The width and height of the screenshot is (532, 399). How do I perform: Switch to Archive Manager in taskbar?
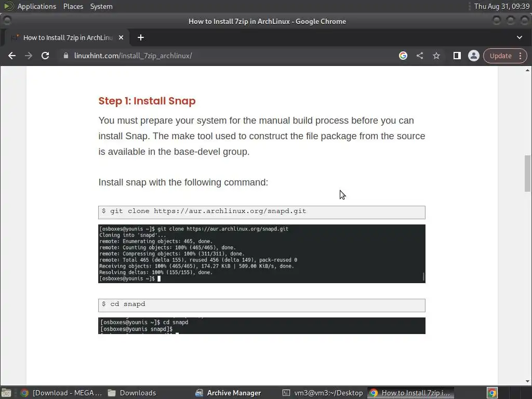point(229,393)
